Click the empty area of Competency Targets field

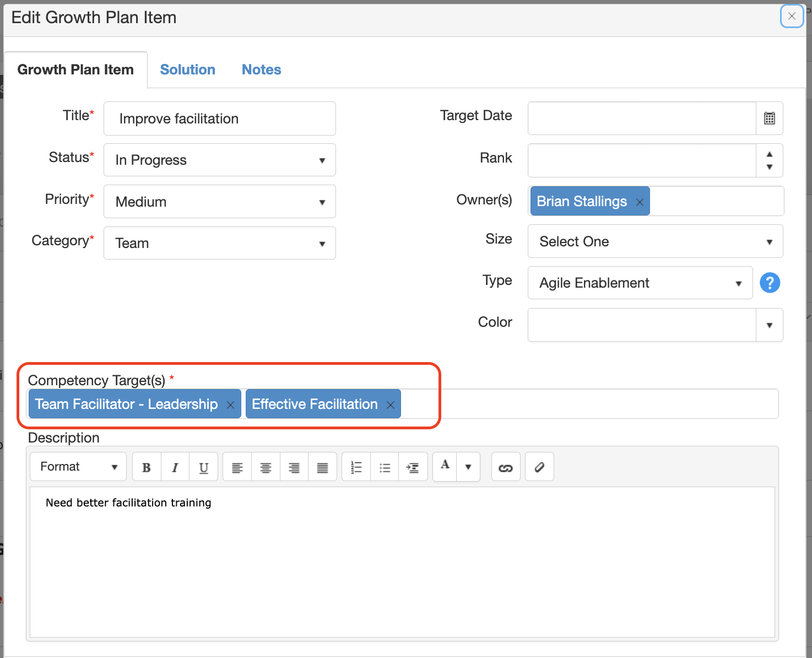click(x=589, y=404)
